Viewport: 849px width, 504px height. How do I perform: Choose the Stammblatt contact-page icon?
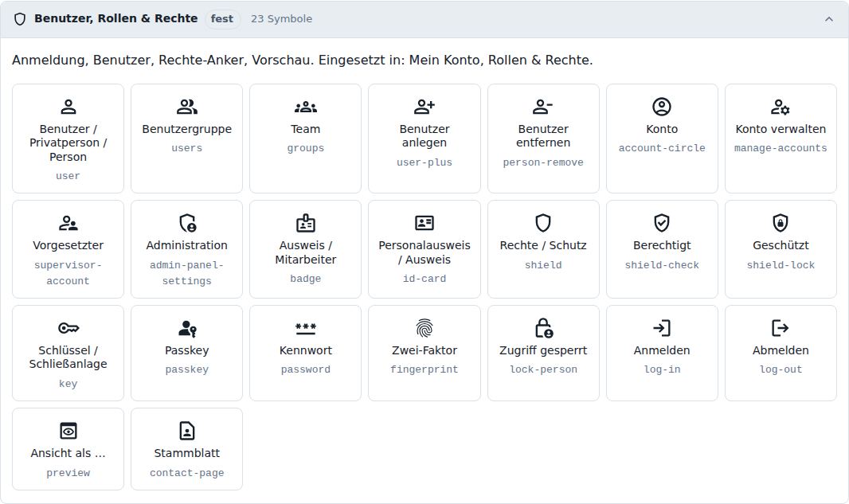click(x=187, y=431)
